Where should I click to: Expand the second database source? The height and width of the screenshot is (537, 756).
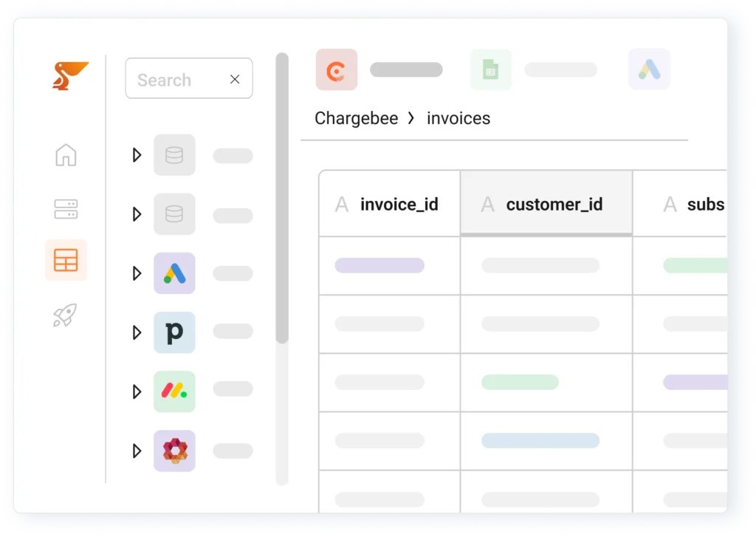tap(137, 213)
